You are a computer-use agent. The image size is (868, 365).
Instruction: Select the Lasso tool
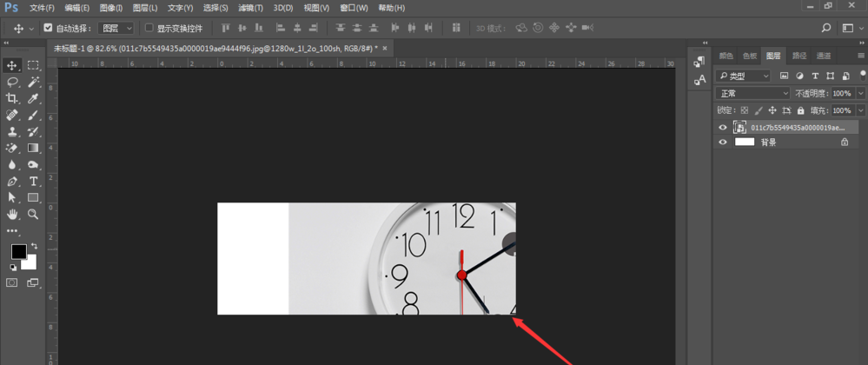[11, 82]
